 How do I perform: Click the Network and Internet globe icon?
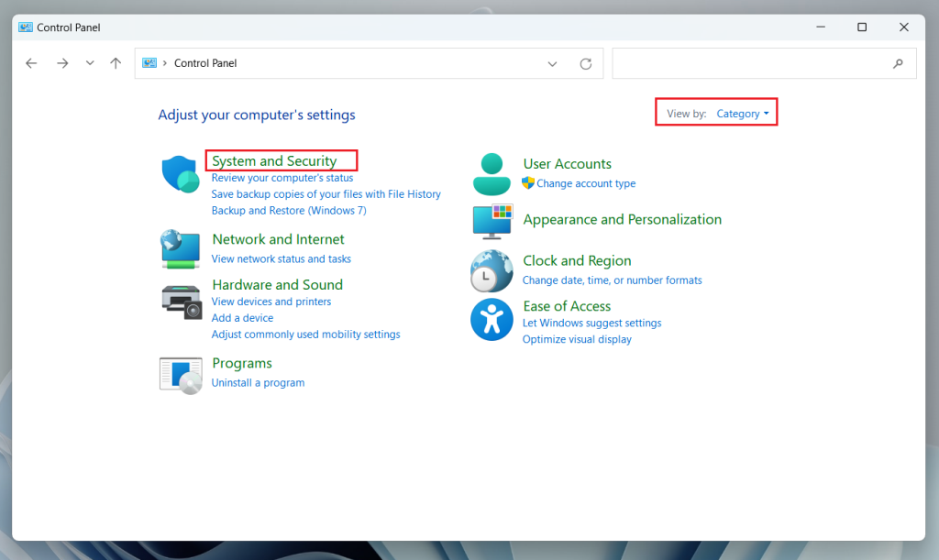point(180,249)
